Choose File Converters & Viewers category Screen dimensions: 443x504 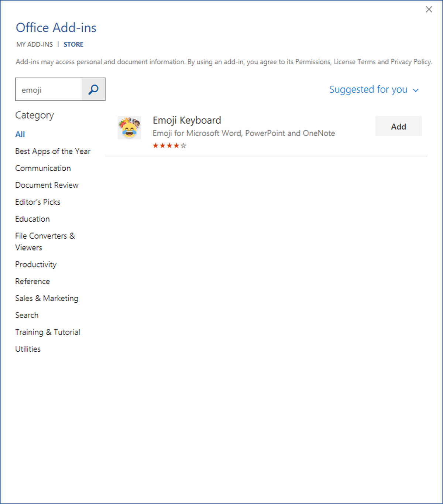click(45, 242)
